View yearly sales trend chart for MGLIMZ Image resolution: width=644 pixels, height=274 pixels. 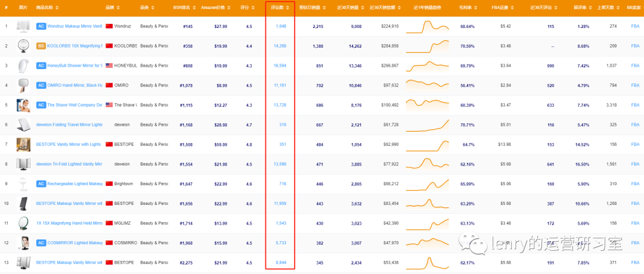tap(428, 224)
